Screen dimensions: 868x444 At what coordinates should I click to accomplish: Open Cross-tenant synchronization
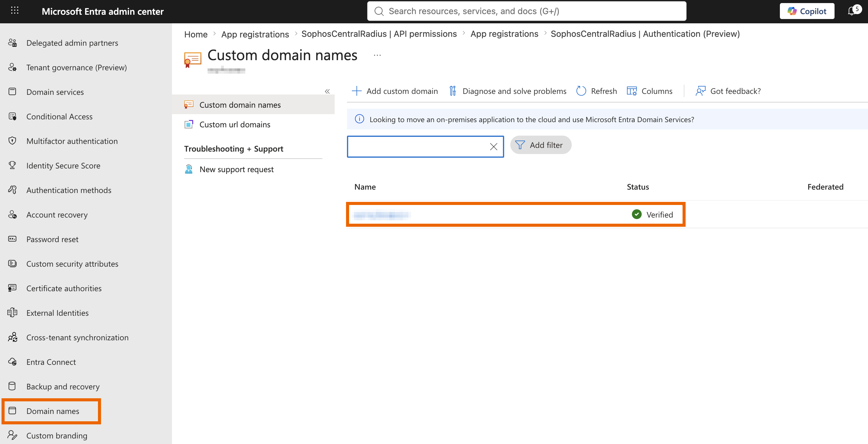(x=77, y=338)
